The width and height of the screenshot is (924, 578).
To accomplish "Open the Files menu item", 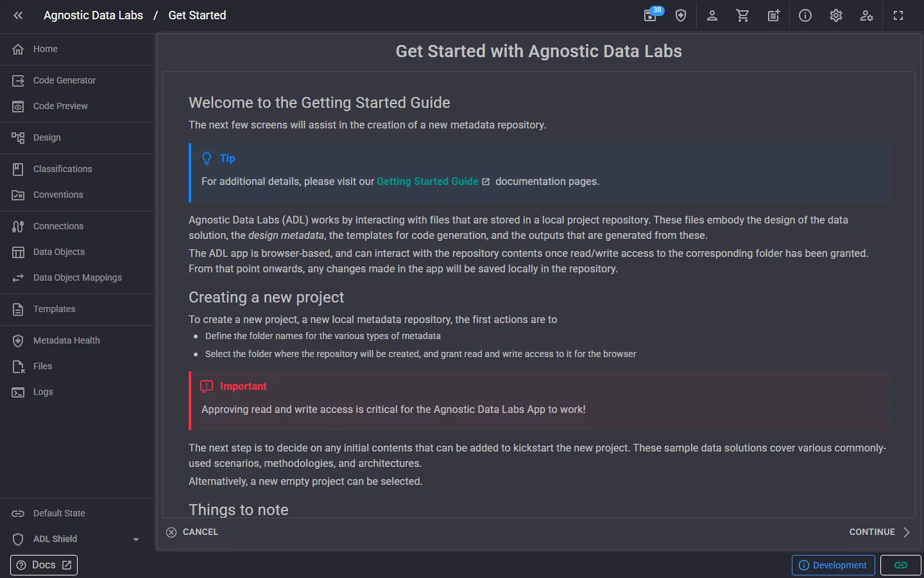I will click(x=77, y=366).
